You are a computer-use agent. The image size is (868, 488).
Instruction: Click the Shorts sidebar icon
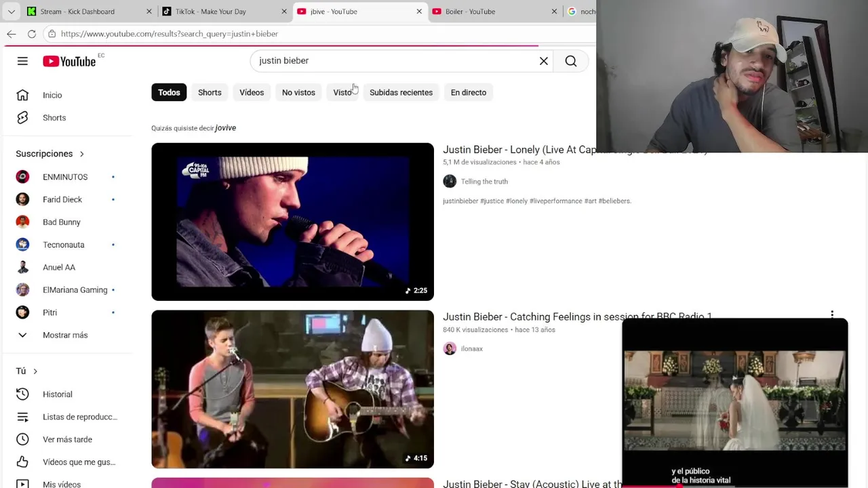click(x=22, y=117)
